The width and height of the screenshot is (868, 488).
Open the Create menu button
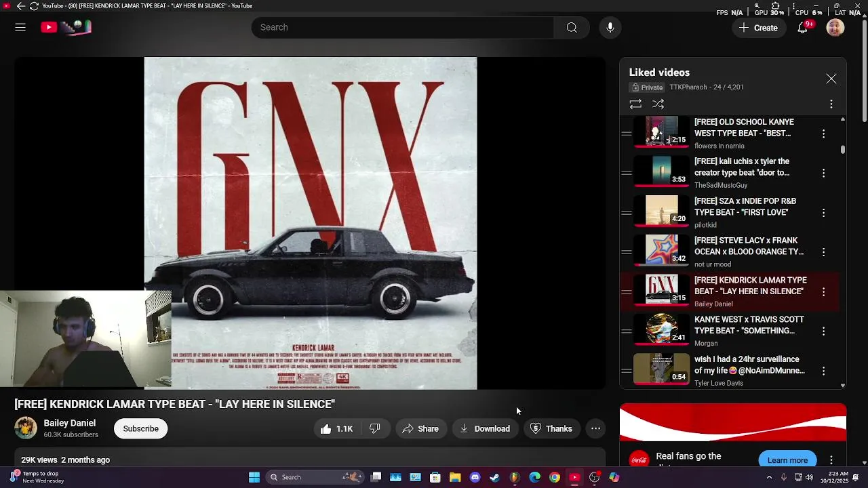point(759,28)
